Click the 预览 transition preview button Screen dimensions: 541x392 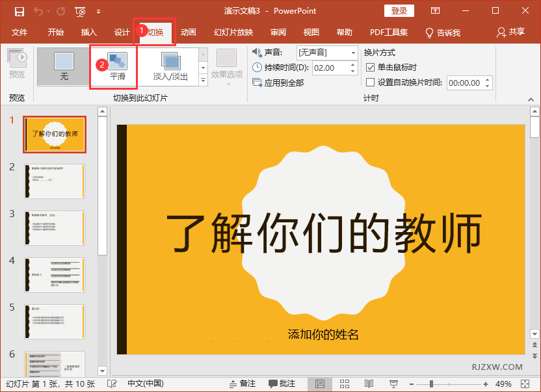17,64
